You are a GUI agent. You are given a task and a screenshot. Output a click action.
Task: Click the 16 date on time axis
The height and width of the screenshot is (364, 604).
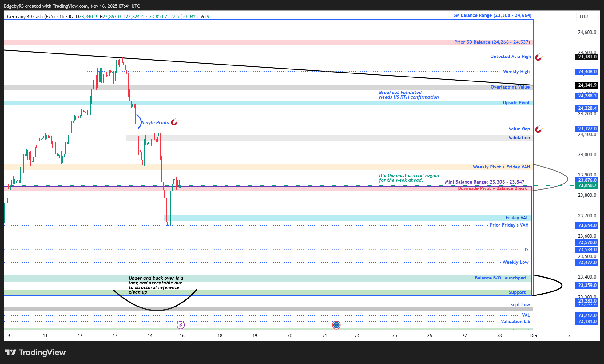click(x=182, y=336)
